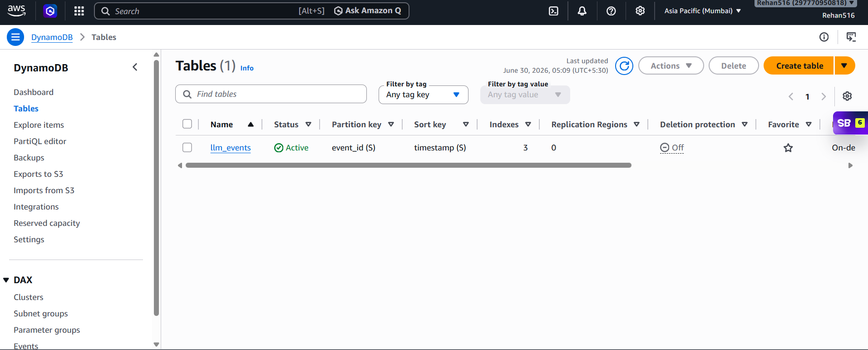
Task: Open the Create table split-button arrow
Action: pyautogui.click(x=844, y=66)
